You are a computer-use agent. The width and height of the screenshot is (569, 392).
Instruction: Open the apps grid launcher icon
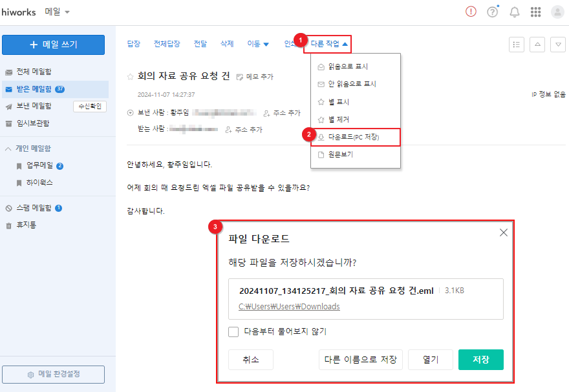point(535,12)
